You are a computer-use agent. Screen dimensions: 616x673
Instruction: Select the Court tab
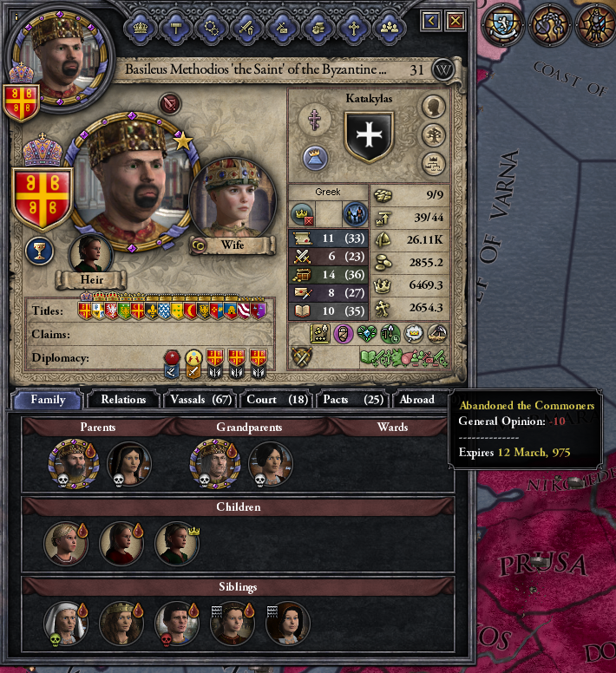pyautogui.click(x=277, y=400)
